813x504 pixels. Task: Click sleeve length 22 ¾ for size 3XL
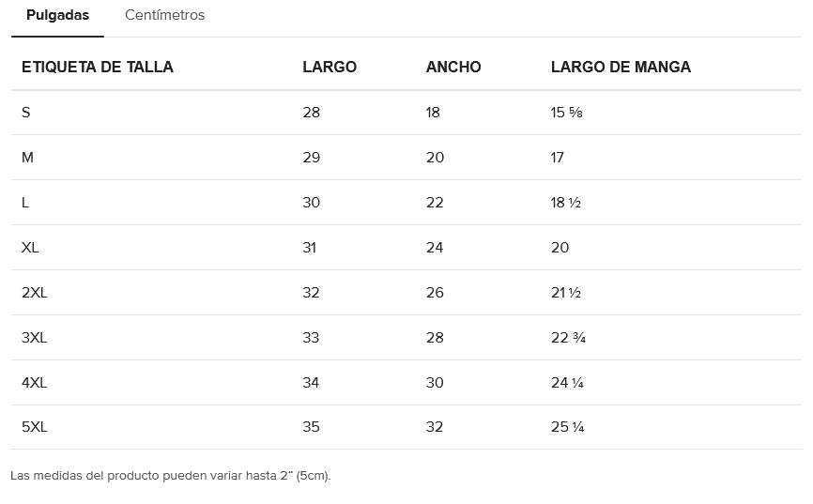[568, 338]
